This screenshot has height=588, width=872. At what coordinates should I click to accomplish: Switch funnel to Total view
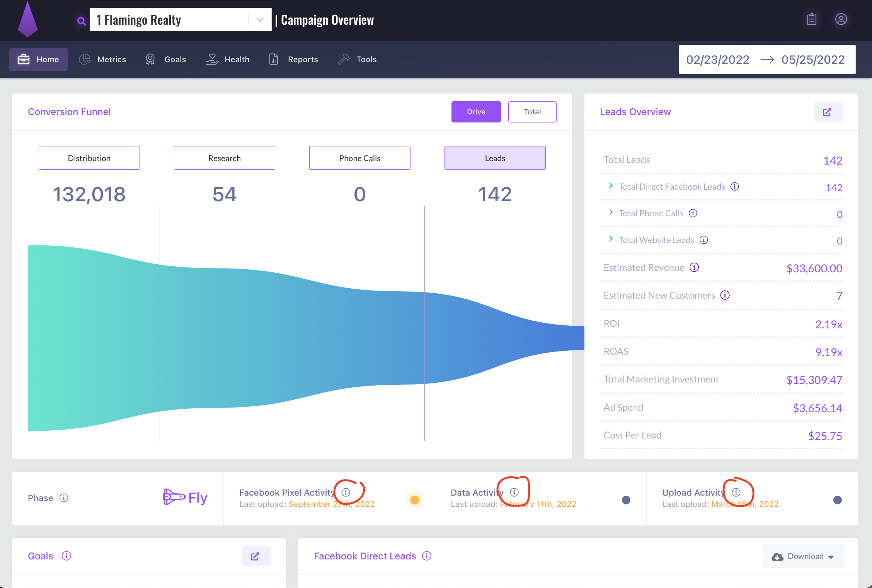click(532, 112)
